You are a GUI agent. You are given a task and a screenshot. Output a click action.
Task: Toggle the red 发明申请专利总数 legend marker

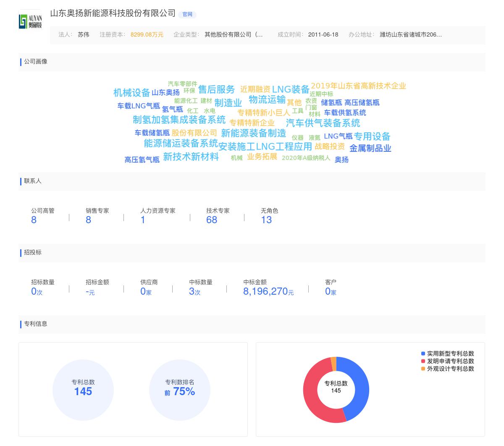click(x=423, y=361)
